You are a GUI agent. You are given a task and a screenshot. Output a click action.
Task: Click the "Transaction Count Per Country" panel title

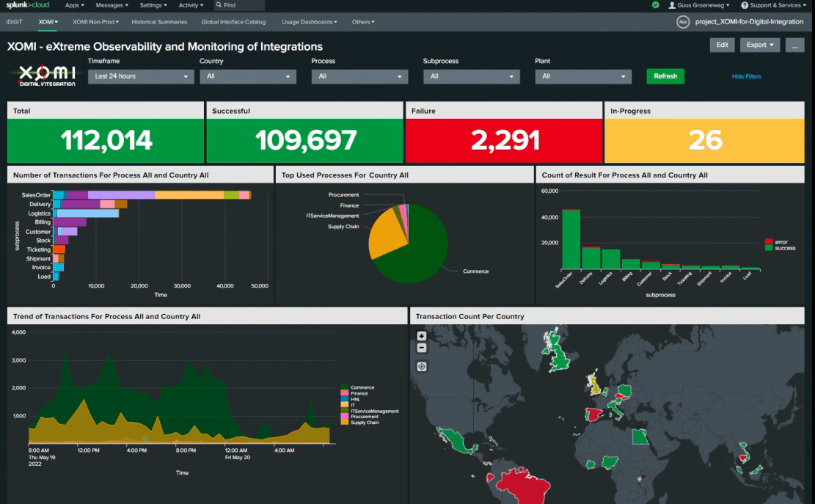[x=470, y=316]
